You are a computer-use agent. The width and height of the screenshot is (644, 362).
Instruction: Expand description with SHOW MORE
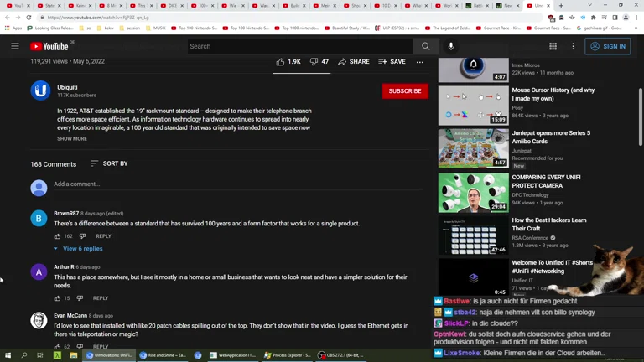click(x=72, y=139)
